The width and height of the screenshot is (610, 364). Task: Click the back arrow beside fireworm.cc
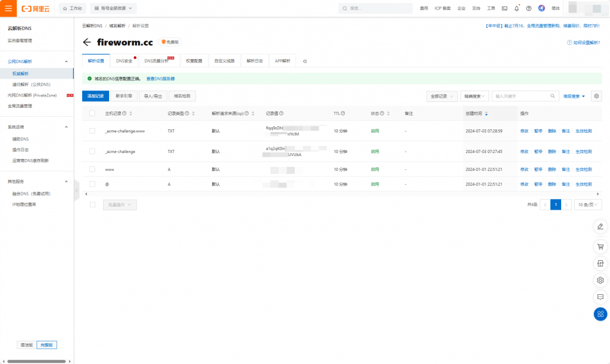pos(87,42)
